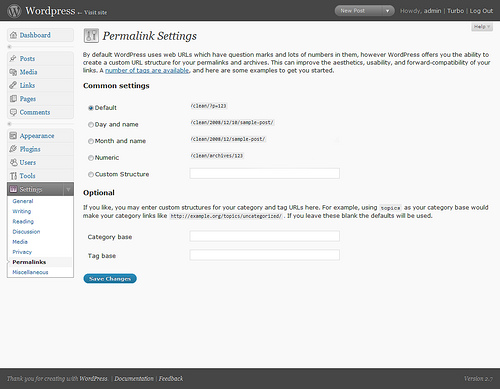Open the Users icon in sidebar
The width and height of the screenshot is (500, 389).
tap(13, 162)
